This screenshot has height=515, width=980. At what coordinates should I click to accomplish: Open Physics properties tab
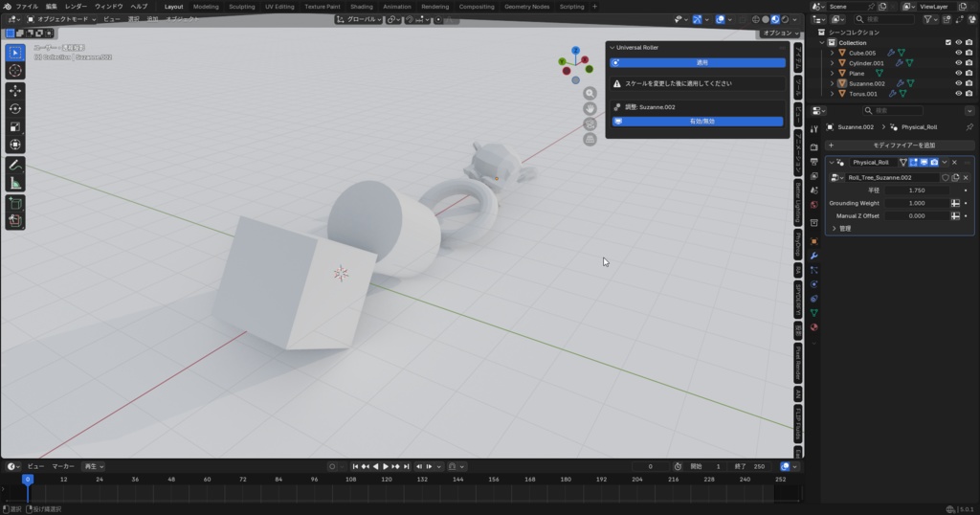click(x=813, y=284)
